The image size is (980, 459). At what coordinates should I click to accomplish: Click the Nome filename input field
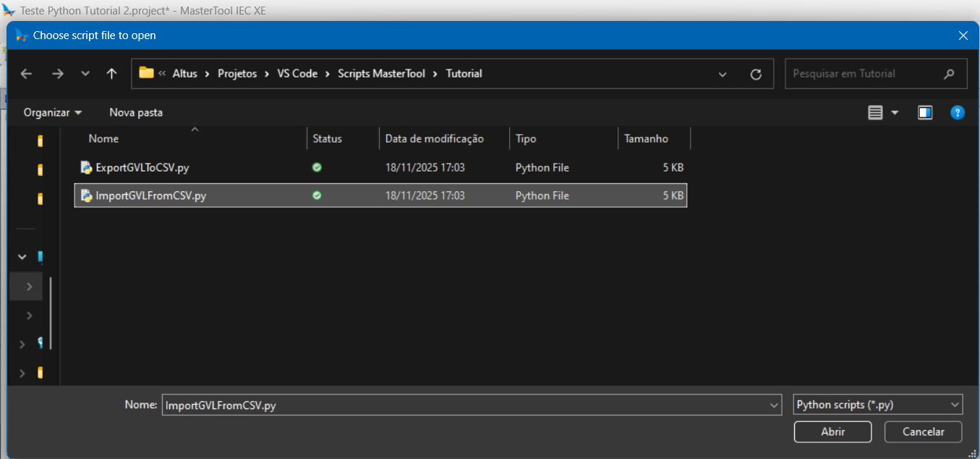coord(463,405)
